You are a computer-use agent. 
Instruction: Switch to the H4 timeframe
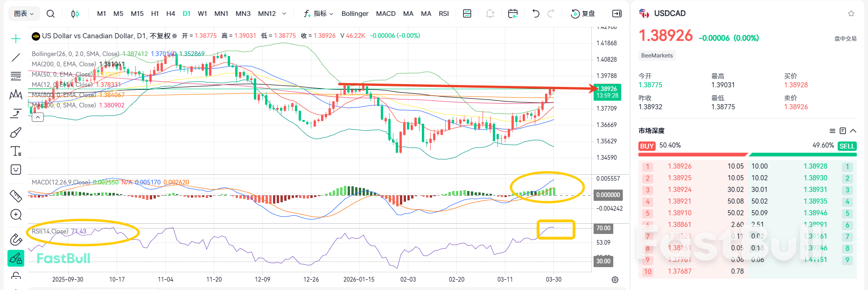[x=170, y=14]
